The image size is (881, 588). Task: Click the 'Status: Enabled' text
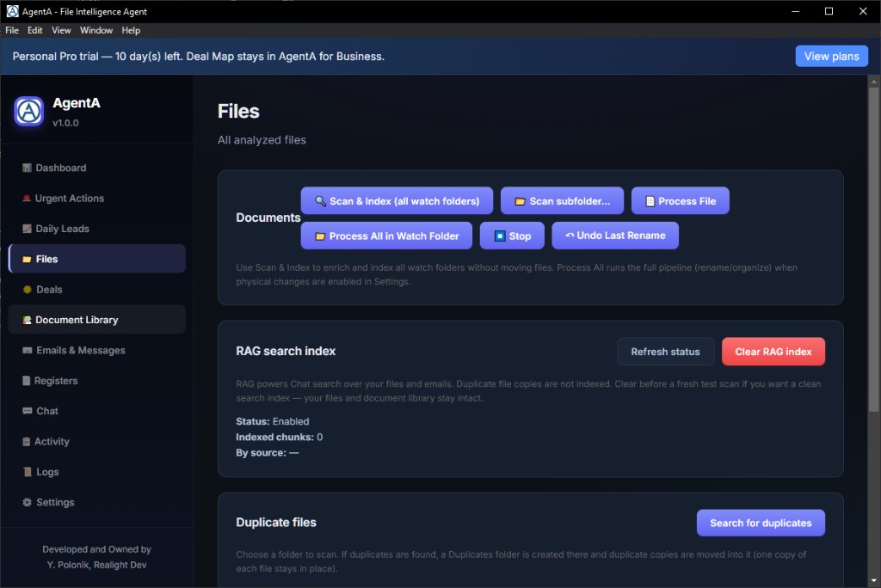pyautogui.click(x=273, y=421)
